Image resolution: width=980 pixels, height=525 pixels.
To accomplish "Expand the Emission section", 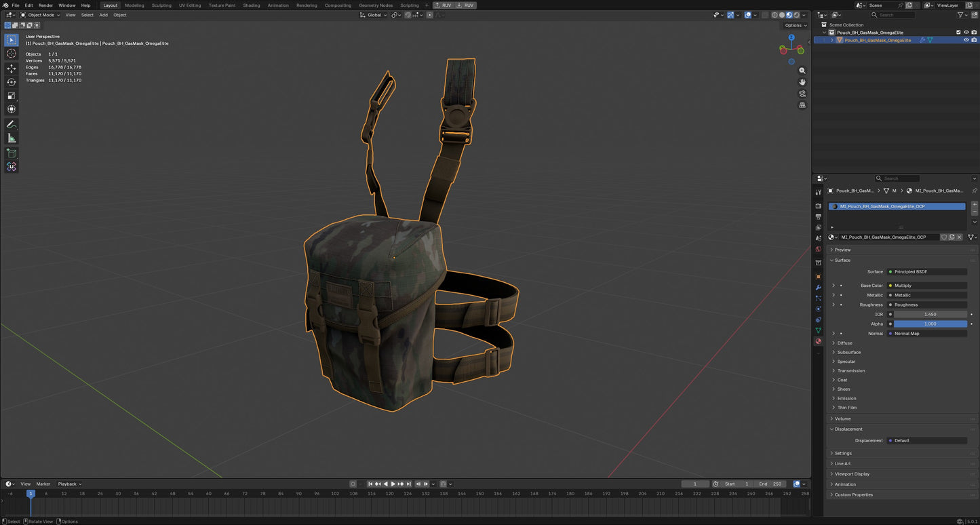I will (x=846, y=398).
